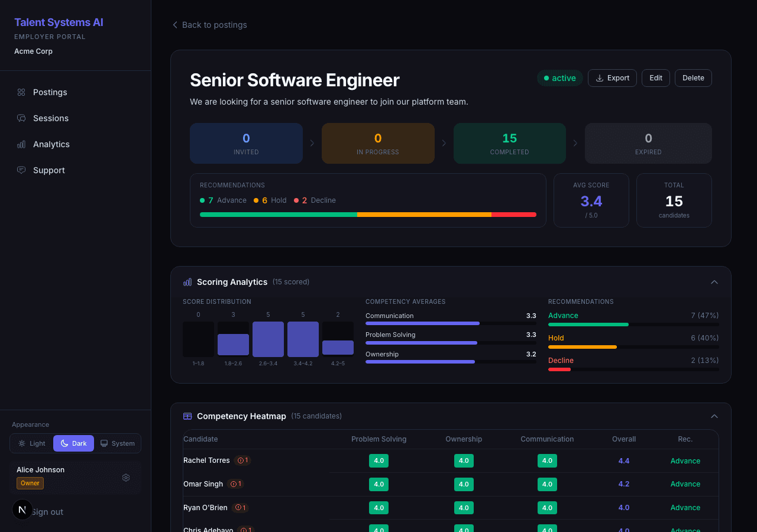Click the In Progress count card
757x532 pixels.
[378, 143]
